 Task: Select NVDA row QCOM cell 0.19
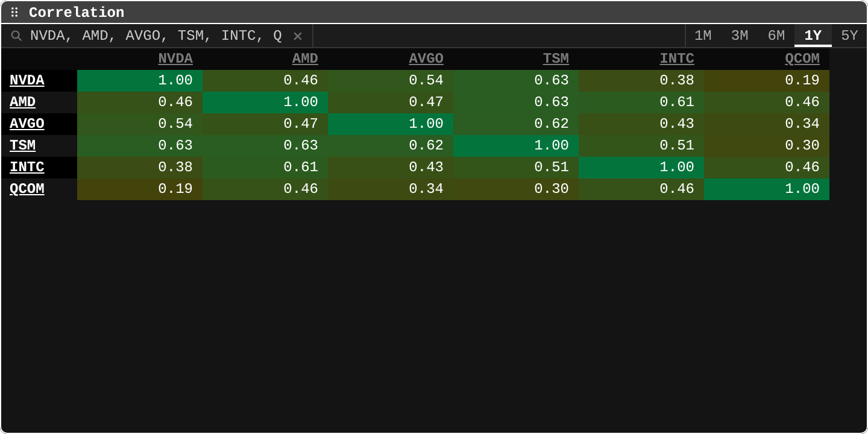pos(767,81)
